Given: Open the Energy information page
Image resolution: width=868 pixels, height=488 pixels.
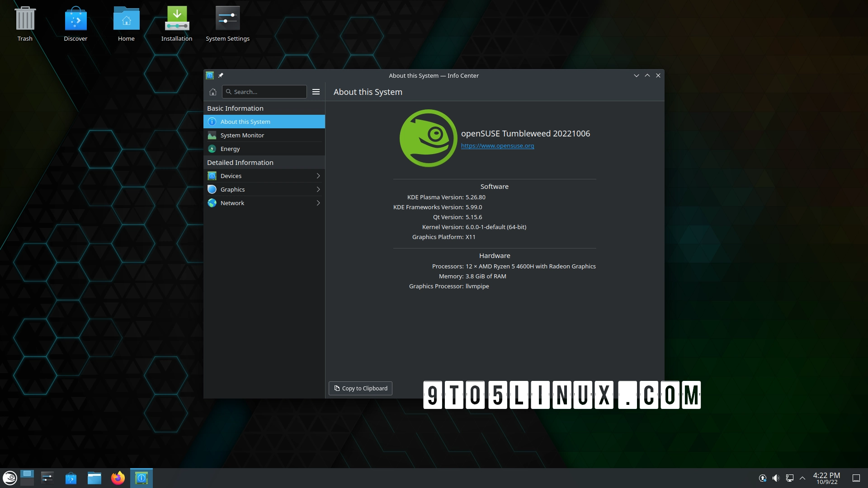Looking at the screenshot, I should coord(230,149).
